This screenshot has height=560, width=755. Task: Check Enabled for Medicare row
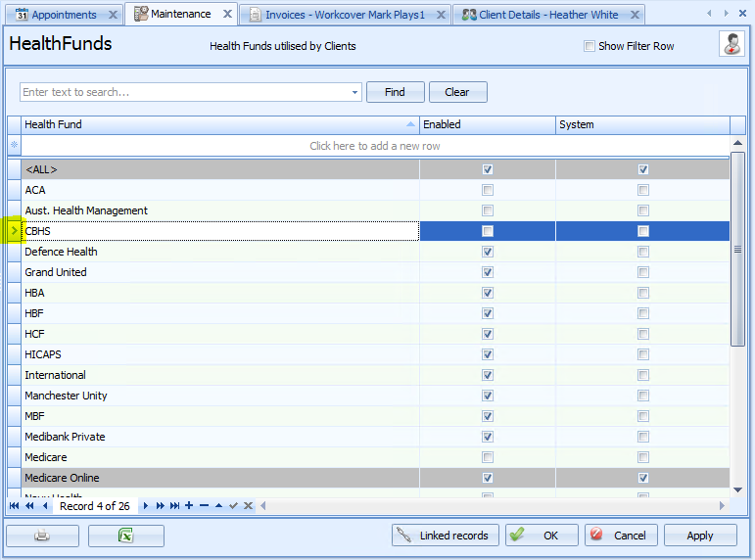(x=488, y=457)
